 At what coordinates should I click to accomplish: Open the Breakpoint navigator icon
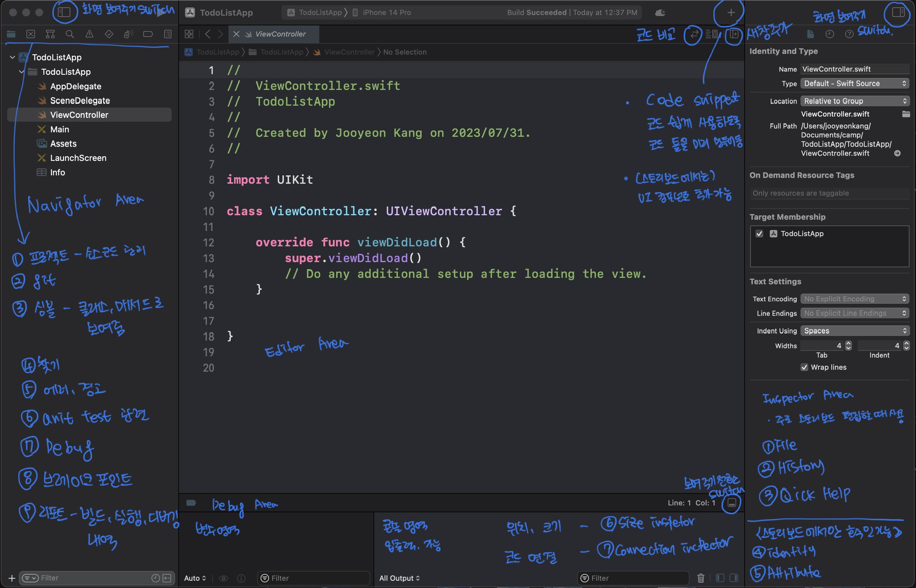tap(148, 34)
